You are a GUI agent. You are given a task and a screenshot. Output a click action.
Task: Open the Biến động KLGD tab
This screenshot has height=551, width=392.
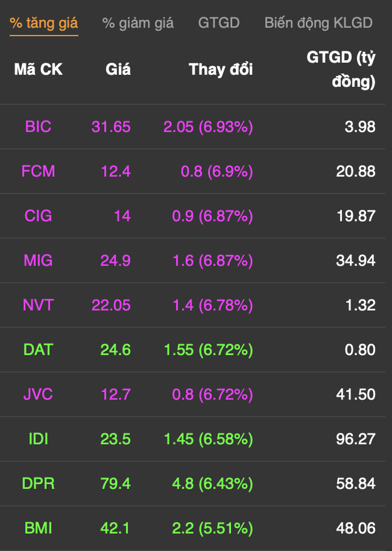318,23
